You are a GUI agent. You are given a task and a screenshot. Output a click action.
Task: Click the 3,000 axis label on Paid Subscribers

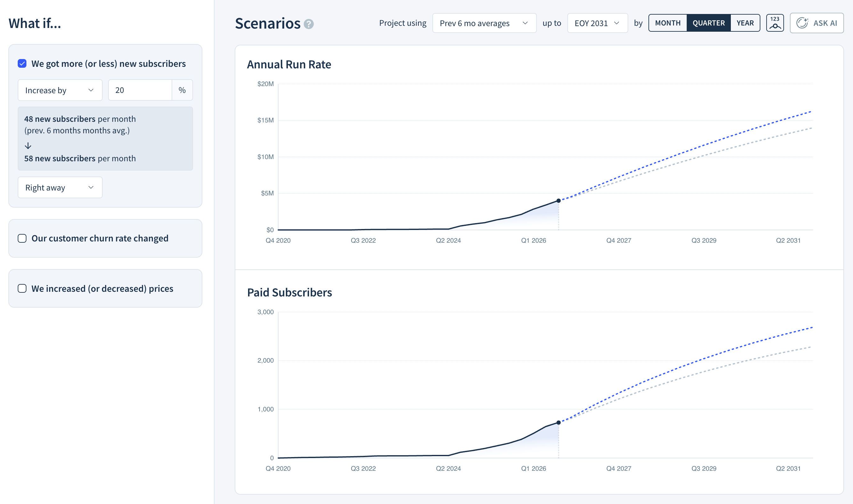point(266,312)
